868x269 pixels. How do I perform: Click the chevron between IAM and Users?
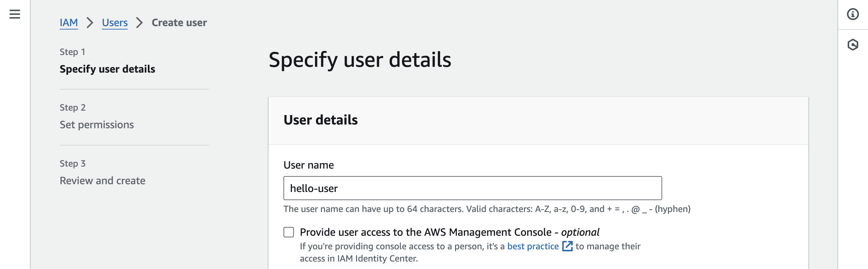(90, 23)
